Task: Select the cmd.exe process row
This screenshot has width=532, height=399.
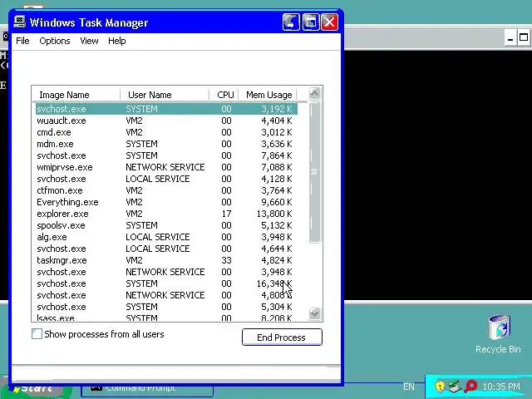Action: 166,132
